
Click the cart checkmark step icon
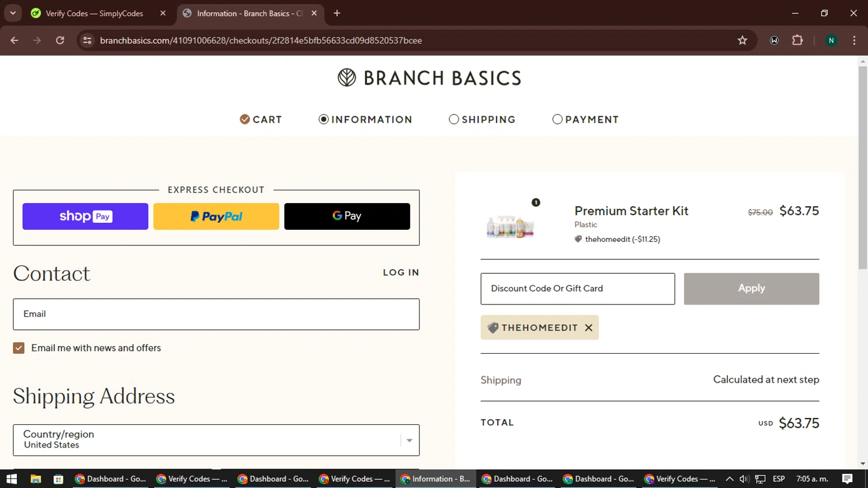tap(245, 119)
